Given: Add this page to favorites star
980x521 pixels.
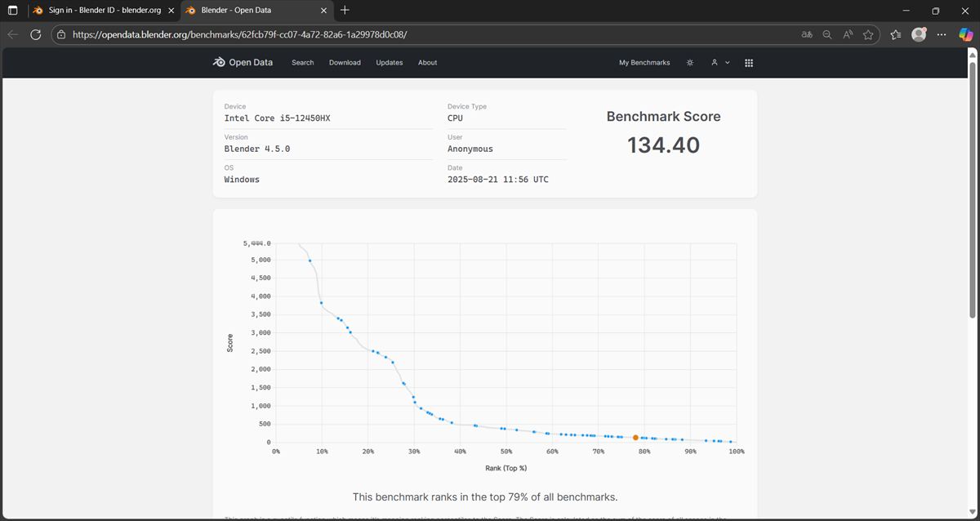Looking at the screenshot, I should click(868, 35).
